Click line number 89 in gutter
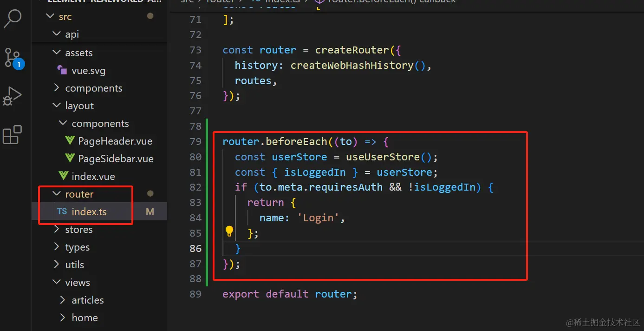 click(x=195, y=294)
